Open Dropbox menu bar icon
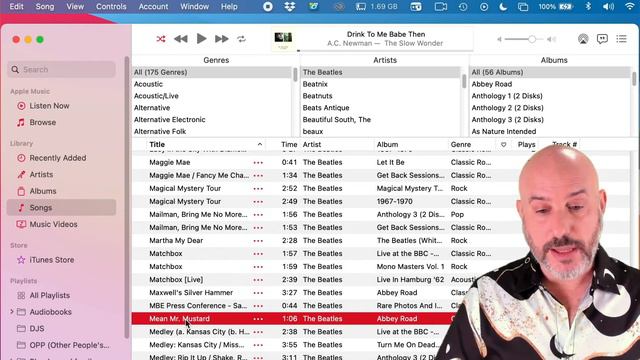The width and height of the screenshot is (640, 360). click(x=290, y=7)
